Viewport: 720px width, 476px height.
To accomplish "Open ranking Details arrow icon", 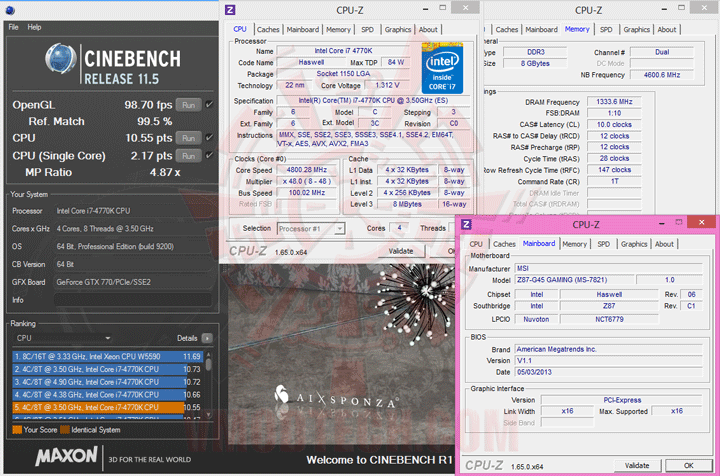I will point(207,338).
